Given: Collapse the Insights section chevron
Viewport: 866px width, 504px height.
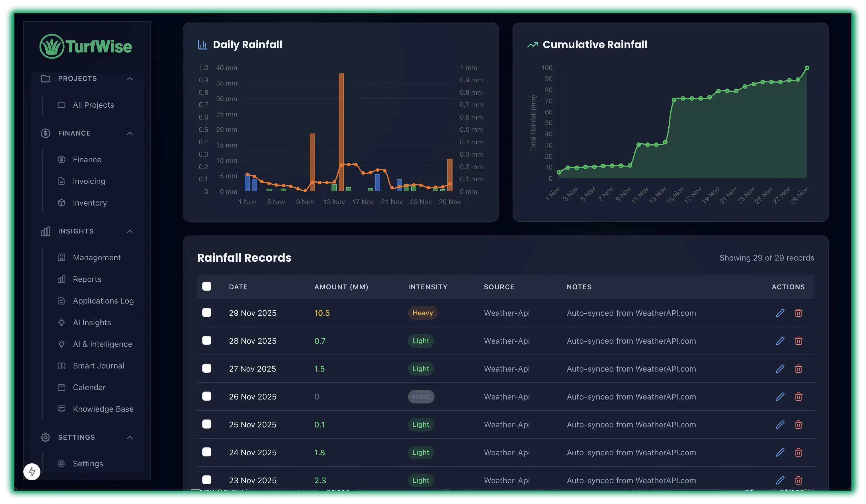Looking at the screenshot, I should click(x=130, y=231).
